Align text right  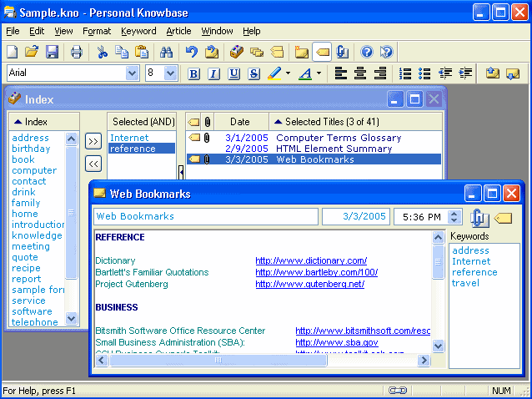coord(380,73)
